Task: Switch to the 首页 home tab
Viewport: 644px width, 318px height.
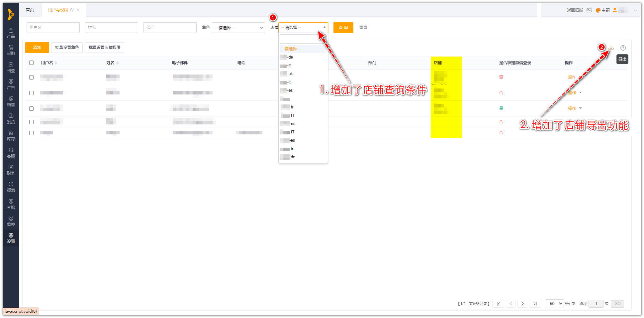Action: (30, 10)
